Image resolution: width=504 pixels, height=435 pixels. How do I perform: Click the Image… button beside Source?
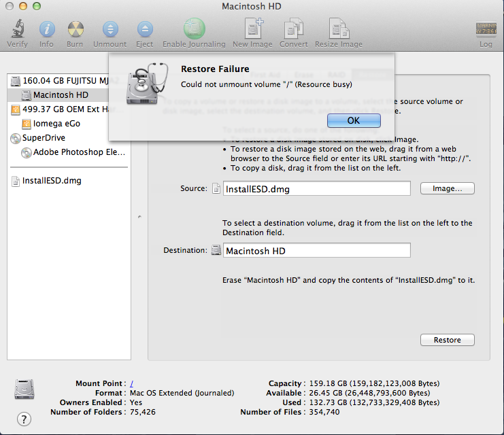point(447,188)
